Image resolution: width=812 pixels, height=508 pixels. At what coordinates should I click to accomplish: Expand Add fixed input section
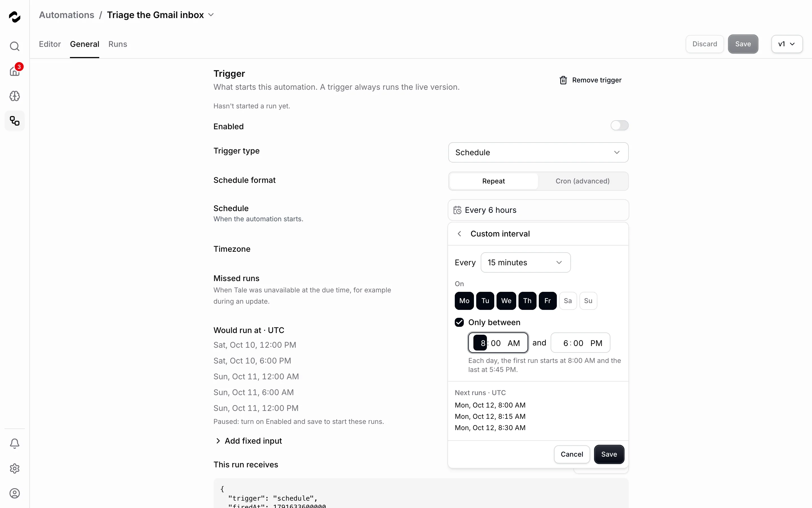pos(248,441)
